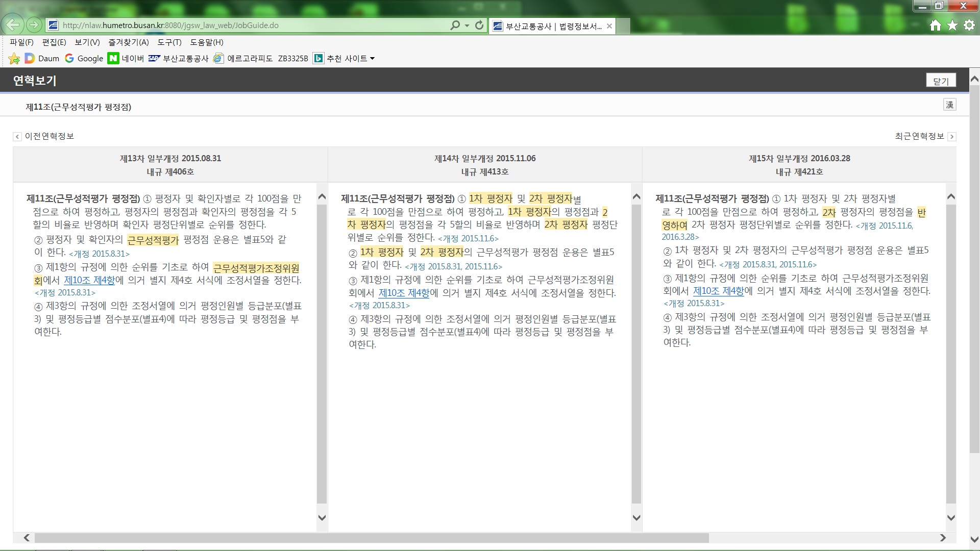Click the horizontal scrollbar thumb at bottom
980x551 pixels.
(x=372, y=538)
